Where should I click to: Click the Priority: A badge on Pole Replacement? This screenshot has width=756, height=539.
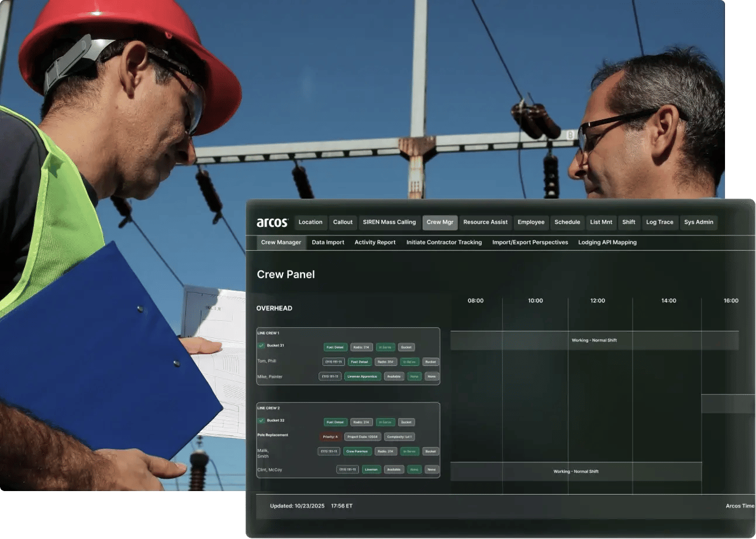click(330, 437)
